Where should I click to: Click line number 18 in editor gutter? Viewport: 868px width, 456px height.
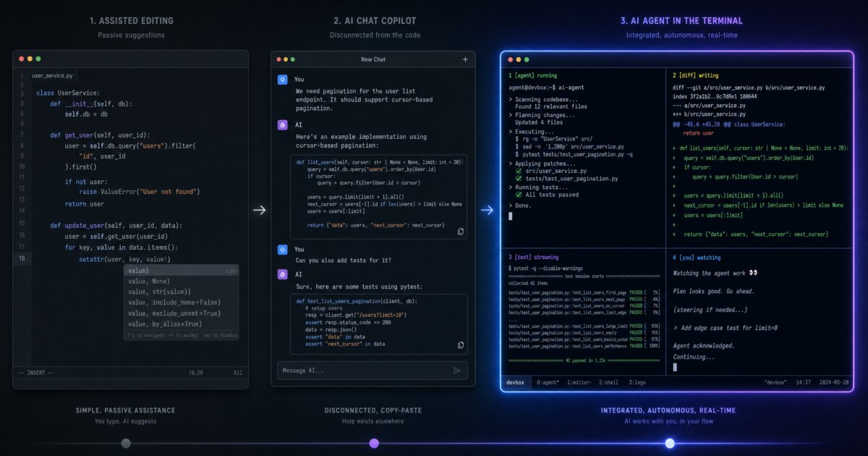[22, 258]
